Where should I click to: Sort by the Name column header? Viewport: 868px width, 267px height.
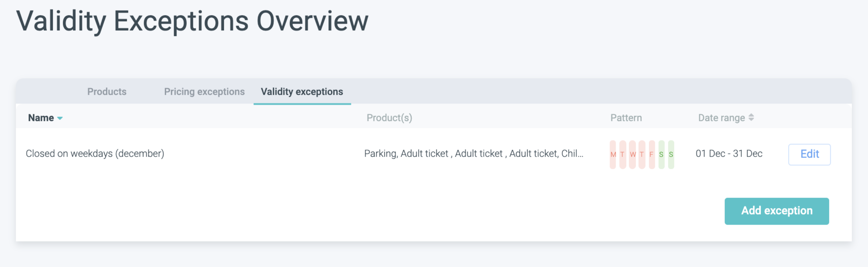[x=41, y=118]
